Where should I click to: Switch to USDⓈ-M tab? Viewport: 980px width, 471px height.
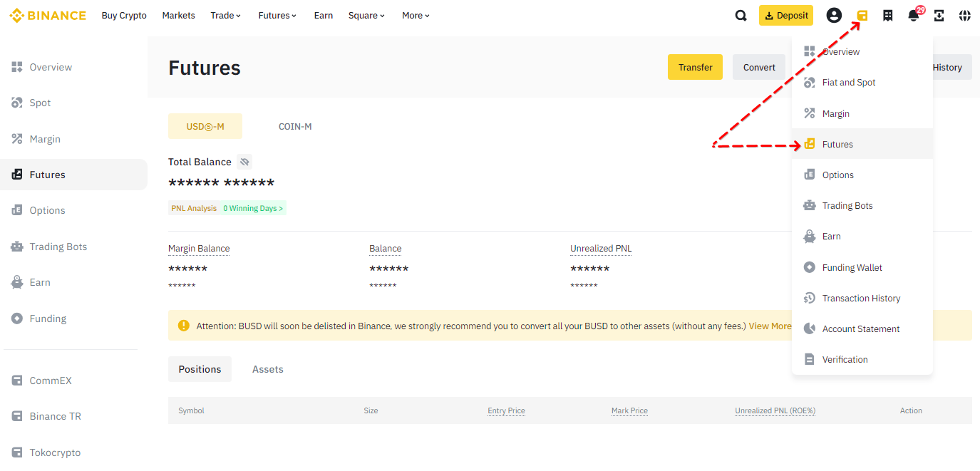coord(205,126)
